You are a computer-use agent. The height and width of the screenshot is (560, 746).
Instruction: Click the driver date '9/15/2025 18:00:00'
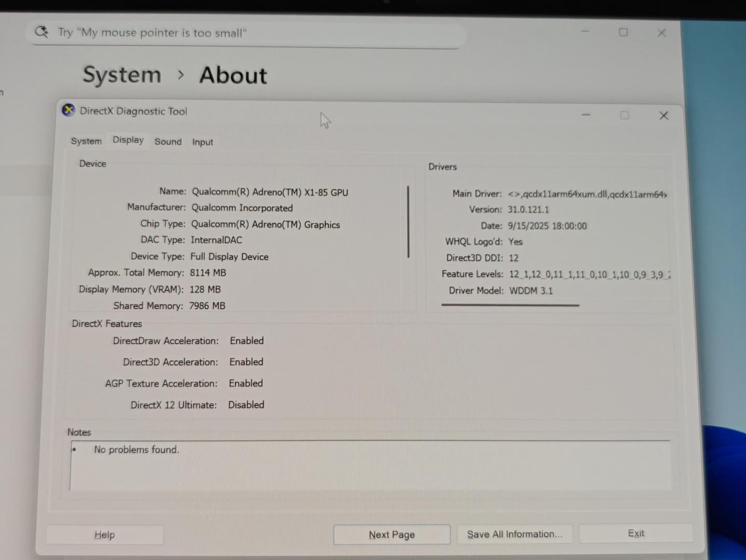click(547, 226)
